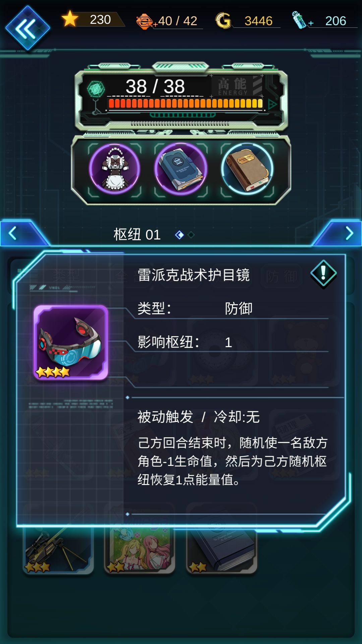The image size is (362, 644).
Task: Switch to first page indicator dot
Action: coord(180,235)
